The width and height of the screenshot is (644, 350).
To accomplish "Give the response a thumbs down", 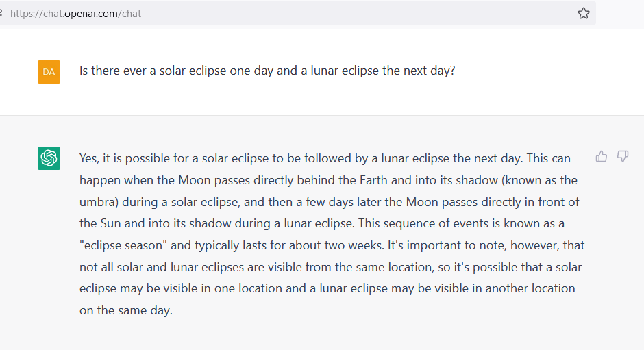I will click(x=623, y=157).
